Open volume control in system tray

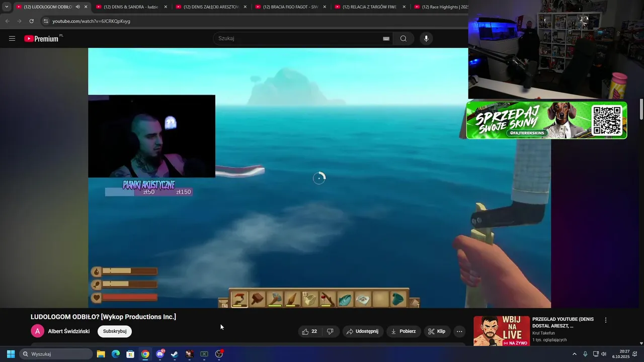click(x=604, y=354)
